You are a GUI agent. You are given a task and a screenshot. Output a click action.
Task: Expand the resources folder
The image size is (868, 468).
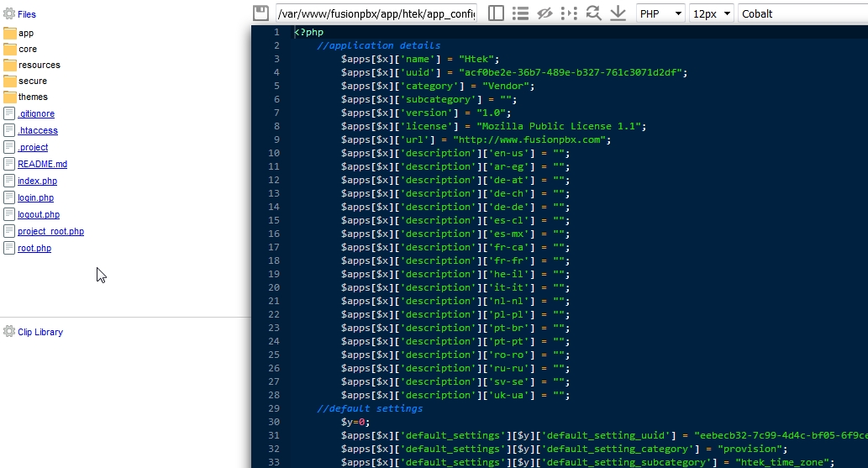pos(39,65)
